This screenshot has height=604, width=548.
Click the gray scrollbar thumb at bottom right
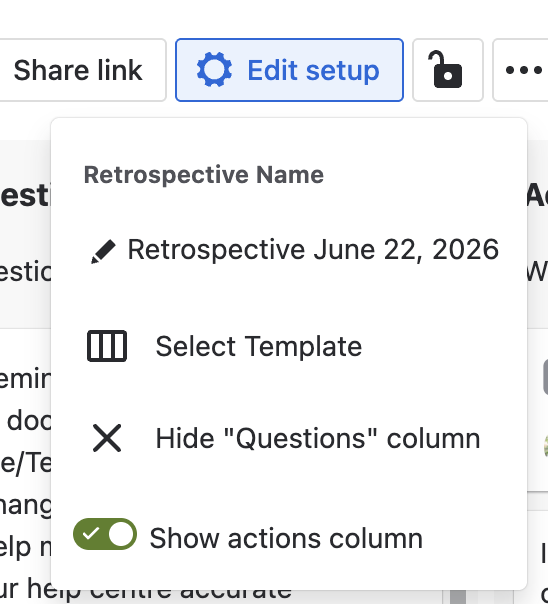click(x=458, y=597)
